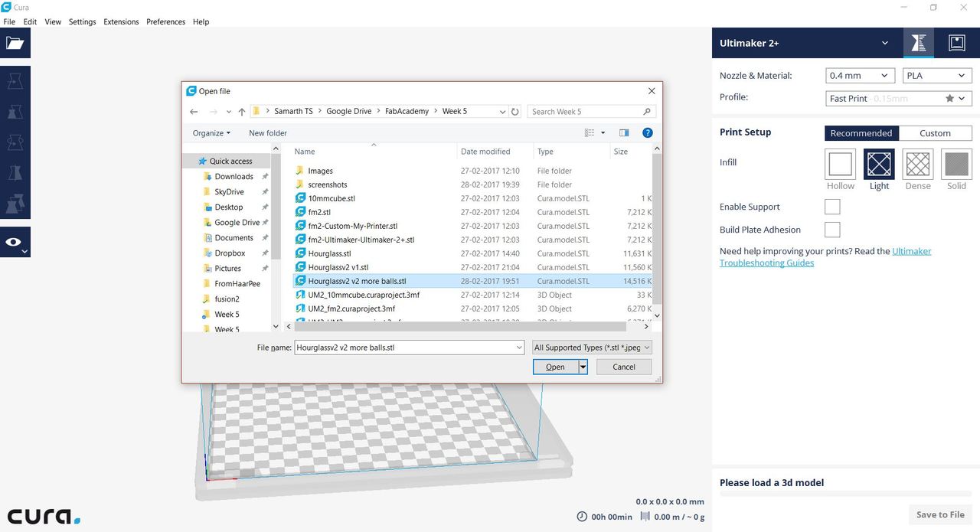The image size is (980, 532).
Task: Open the Extensions menu
Action: (121, 21)
